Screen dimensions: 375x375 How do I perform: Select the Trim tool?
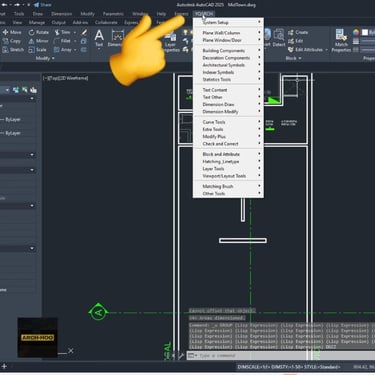[x=62, y=32]
